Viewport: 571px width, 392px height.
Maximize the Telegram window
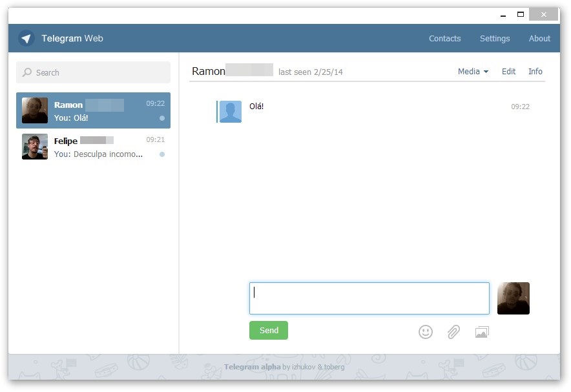[521, 15]
